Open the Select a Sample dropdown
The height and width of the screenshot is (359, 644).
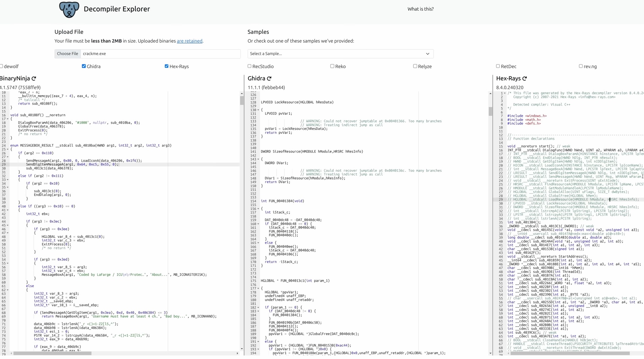[340, 54]
